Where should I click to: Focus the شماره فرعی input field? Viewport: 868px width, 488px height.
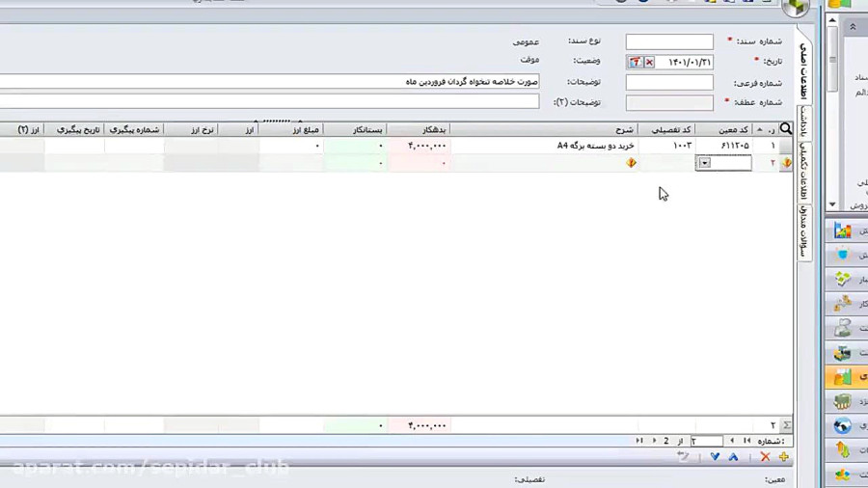[669, 82]
